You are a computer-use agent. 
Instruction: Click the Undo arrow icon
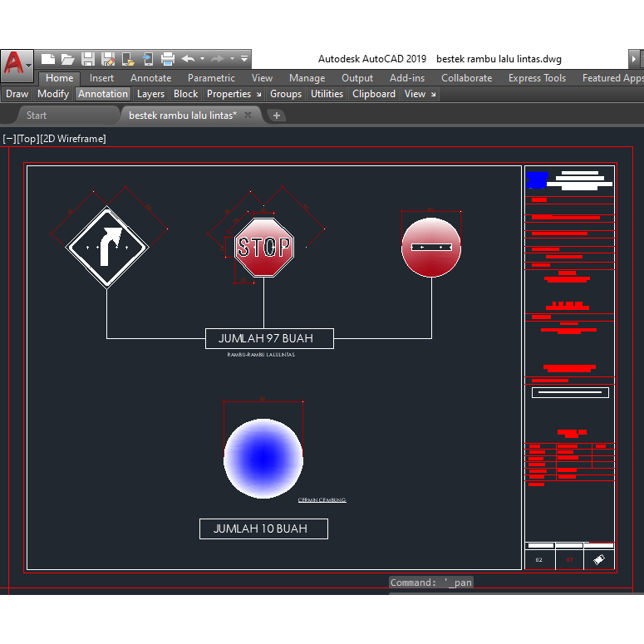pyautogui.click(x=188, y=59)
